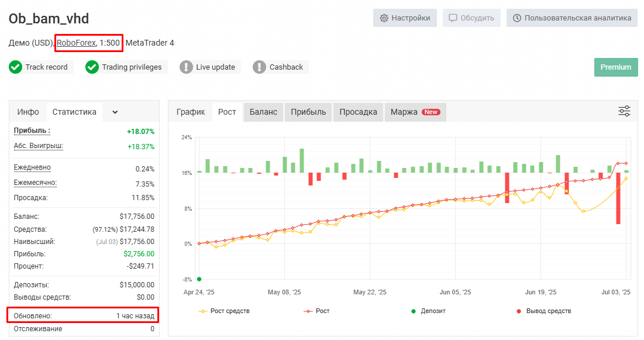Click the underlined Прибыль : label

point(32,130)
